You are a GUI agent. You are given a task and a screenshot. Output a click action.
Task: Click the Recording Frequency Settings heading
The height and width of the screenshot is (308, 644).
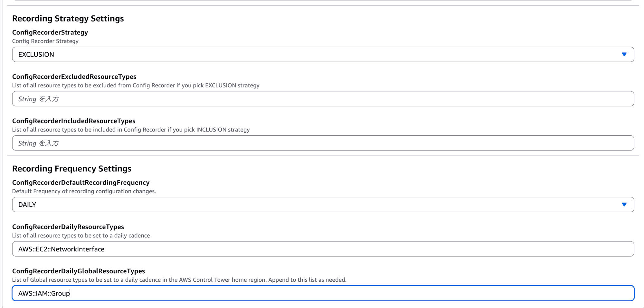(72, 169)
